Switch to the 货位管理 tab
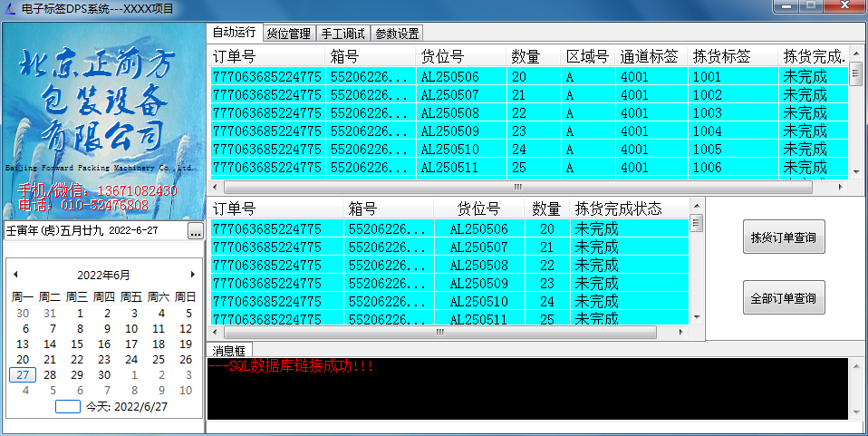This screenshot has width=868, height=436. pos(289,34)
